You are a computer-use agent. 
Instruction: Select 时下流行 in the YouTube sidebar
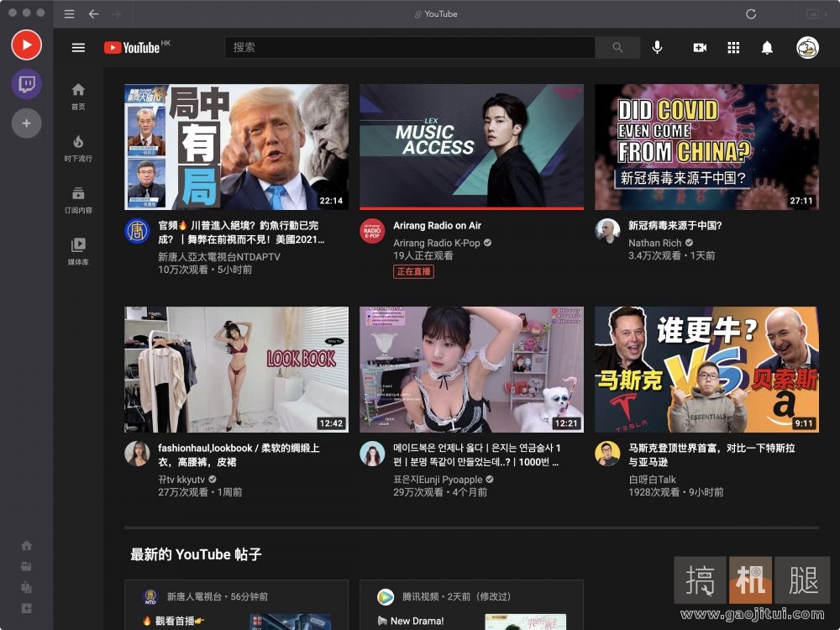(x=78, y=149)
